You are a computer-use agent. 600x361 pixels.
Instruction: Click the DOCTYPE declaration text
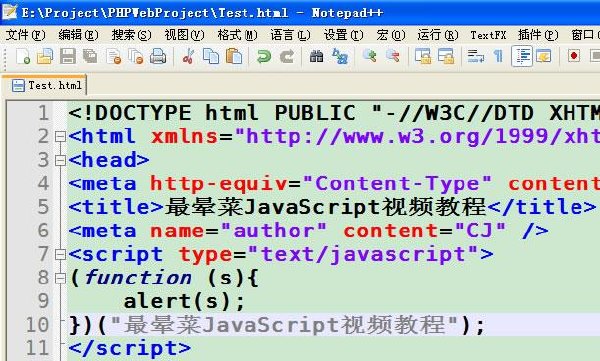[x=334, y=113]
